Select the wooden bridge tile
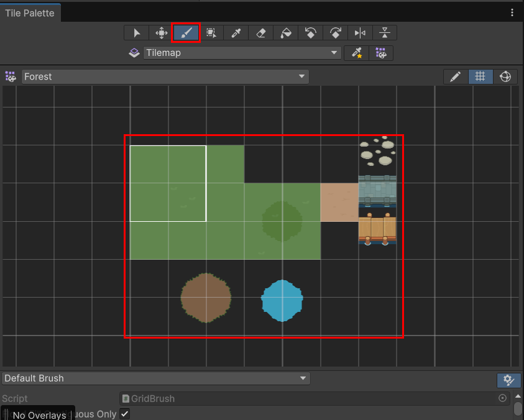 [378, 229]
